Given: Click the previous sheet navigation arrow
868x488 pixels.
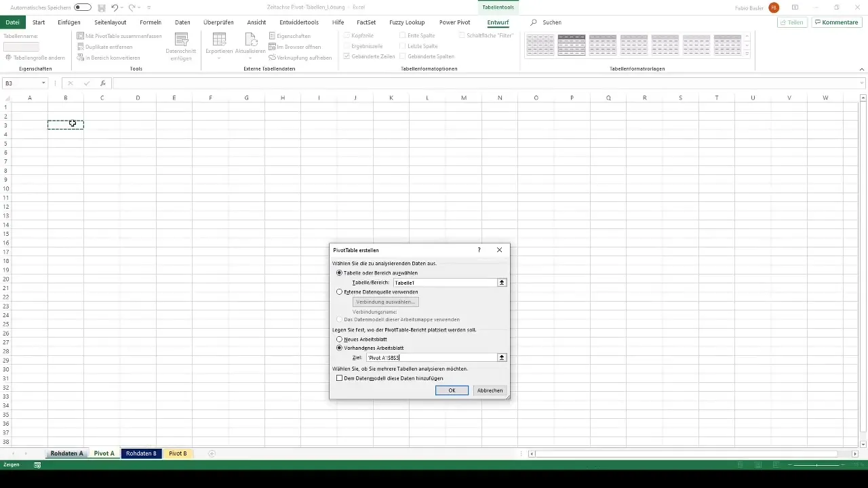Looking at the screenshot, I should (13, 453).
